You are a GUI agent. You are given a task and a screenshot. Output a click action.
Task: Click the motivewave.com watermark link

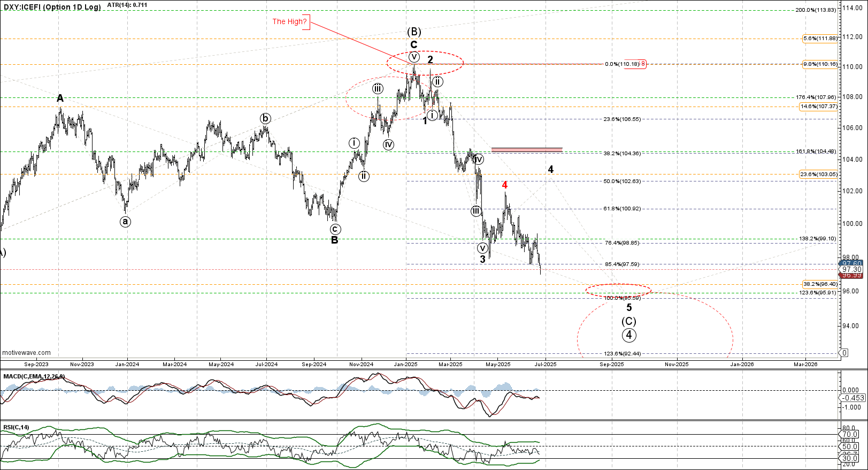pyautogui.click(x=27, y=353)
